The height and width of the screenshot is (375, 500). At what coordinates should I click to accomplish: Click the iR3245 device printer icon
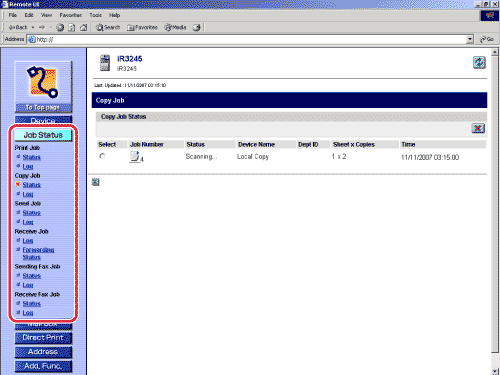click(105, 63)
